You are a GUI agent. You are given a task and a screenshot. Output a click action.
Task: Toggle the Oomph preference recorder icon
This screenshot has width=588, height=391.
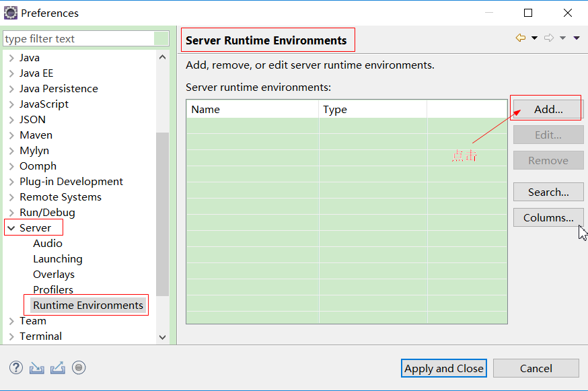(x=78, y=367)
